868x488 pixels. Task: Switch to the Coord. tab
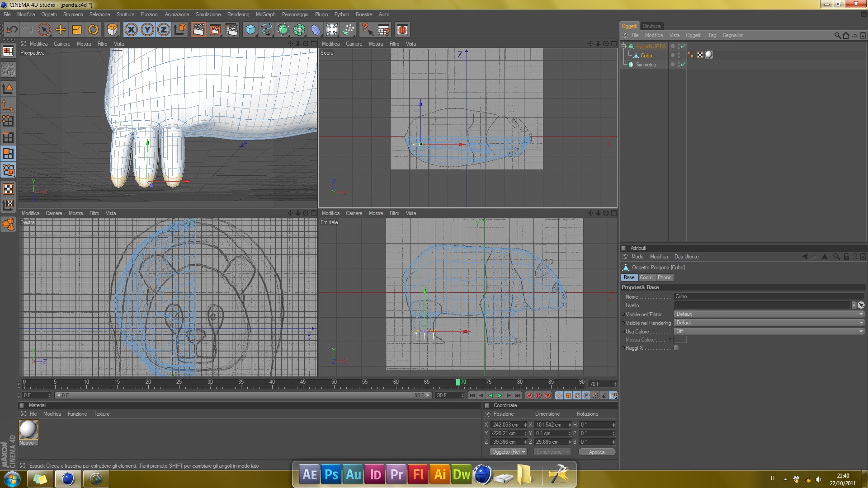tap(646, 277)
